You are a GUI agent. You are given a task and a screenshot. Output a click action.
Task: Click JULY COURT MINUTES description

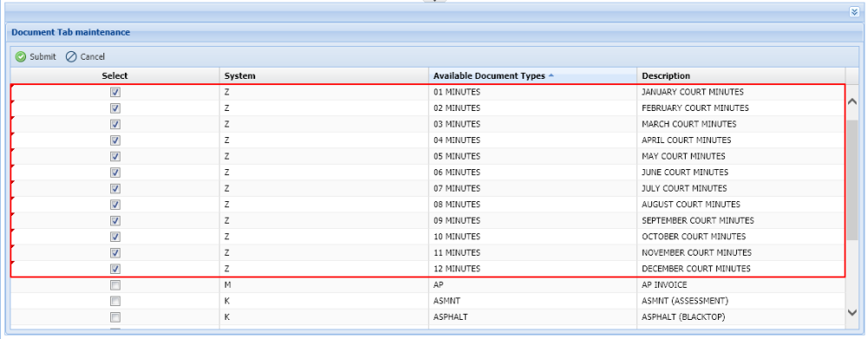pyautogui.click(x=684, y=188)
